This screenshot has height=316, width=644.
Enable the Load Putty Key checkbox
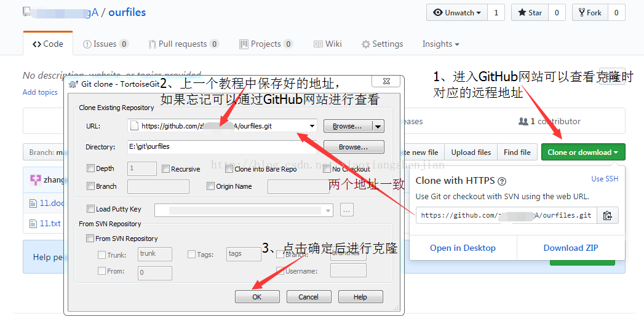coord(91,209)
